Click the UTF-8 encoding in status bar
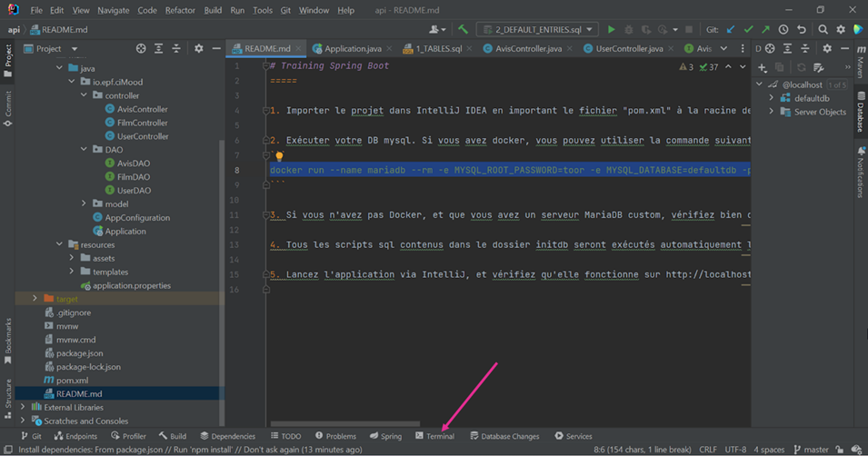Image resolution: width=868 pixels, height=456 pixels. [x=735, y=450]
